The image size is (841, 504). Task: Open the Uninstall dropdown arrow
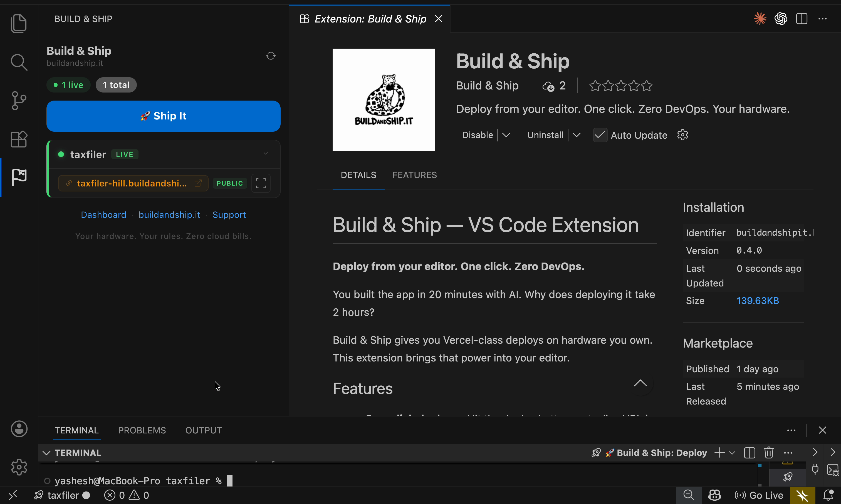coord(577,135)
